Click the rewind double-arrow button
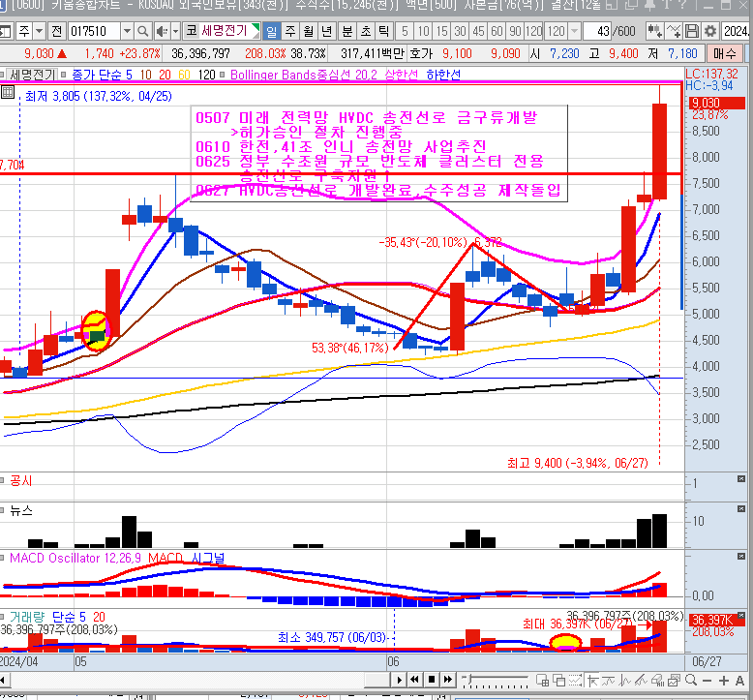 [415, 680]
